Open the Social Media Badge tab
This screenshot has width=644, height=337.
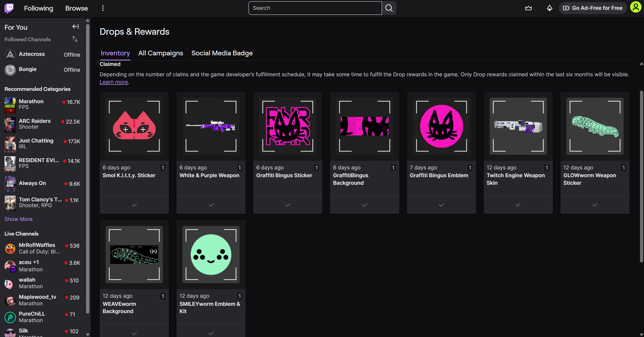tap(222, 53)
